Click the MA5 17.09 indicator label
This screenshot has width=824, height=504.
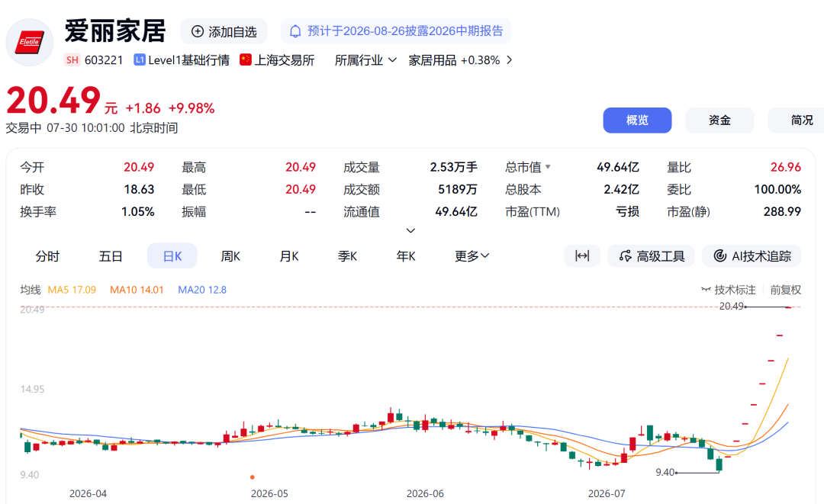72,290
